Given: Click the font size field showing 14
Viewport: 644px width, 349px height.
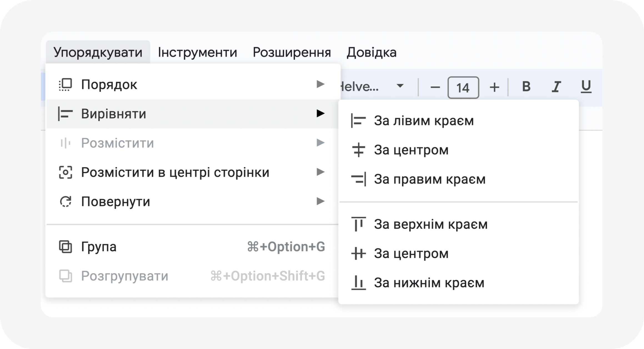Looking at the screenshot, I should point(463,87).
